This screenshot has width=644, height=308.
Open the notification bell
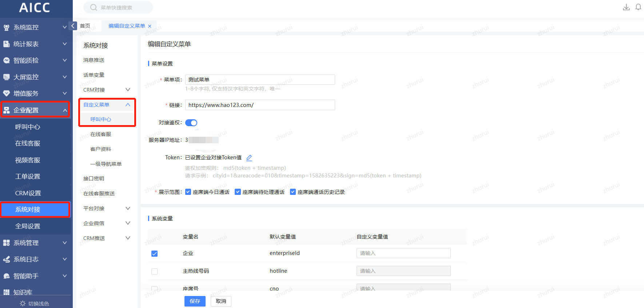[638, 7]
